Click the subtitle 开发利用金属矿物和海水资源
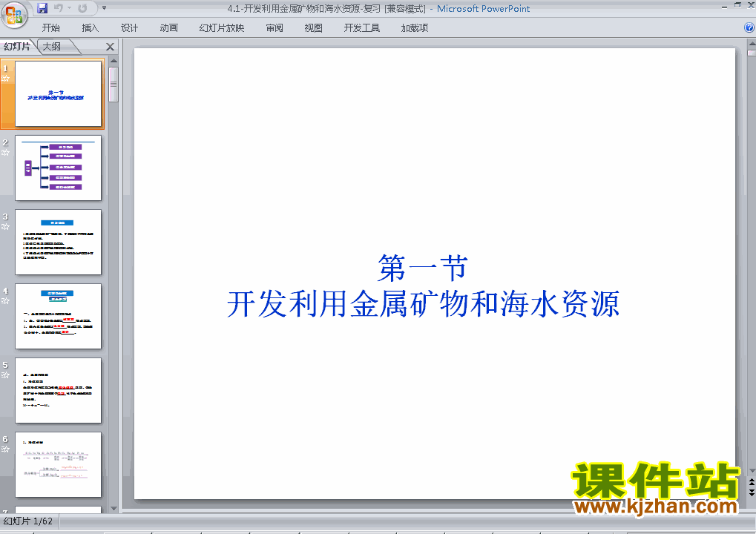This screenshot has width=756, height=534. [424, 304]
